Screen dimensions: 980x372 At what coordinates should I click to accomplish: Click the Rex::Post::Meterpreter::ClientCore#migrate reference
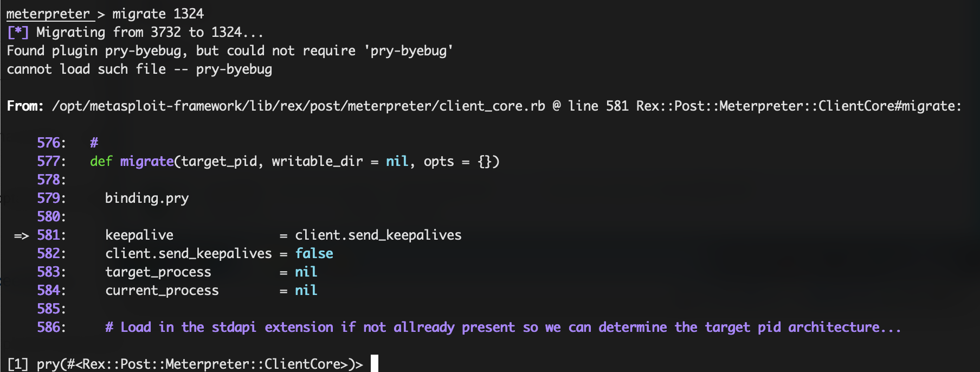798,106
